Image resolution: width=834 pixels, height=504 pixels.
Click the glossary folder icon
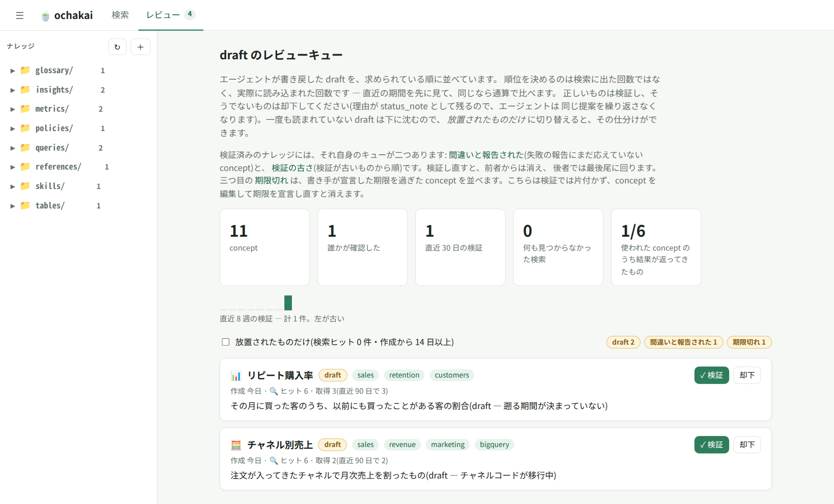[25, 70]
